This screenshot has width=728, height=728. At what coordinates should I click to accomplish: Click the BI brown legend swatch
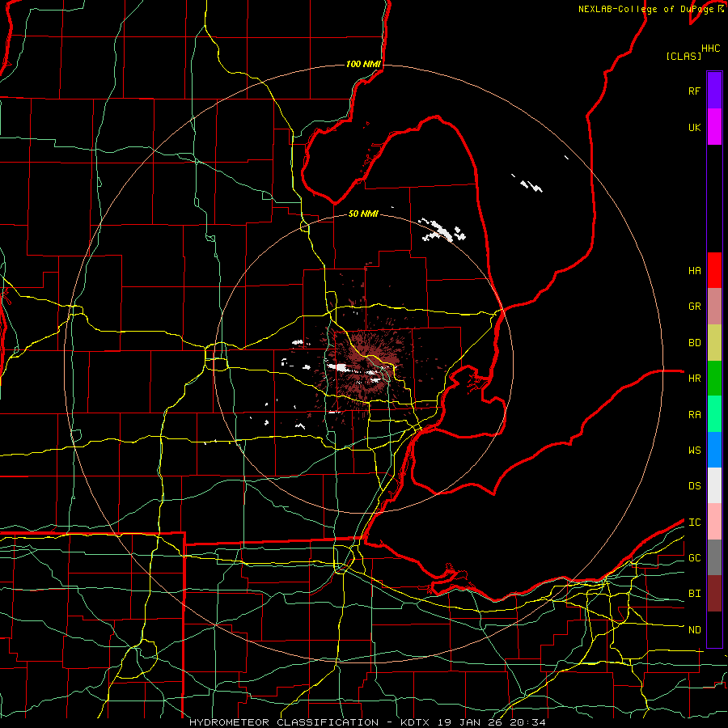click(x=714, y=594)
